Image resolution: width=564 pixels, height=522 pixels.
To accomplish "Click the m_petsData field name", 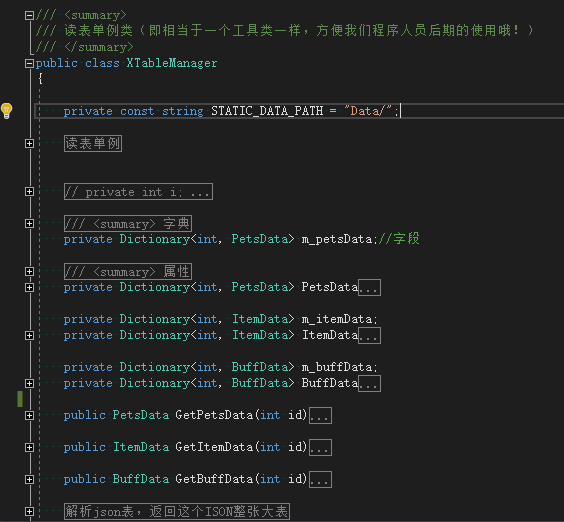I will coord(337,239).
